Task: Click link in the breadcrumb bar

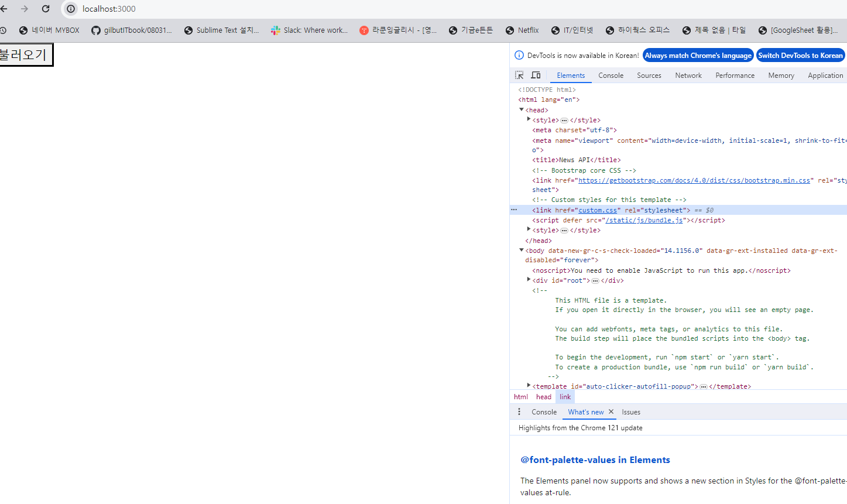Action: coord(565,397)
